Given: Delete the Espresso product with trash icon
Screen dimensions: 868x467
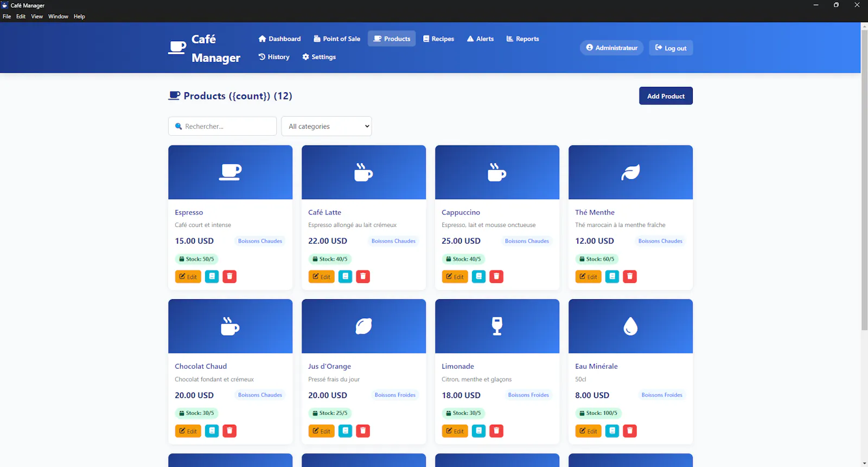Looking at the screenshot, I should (229, 276).
